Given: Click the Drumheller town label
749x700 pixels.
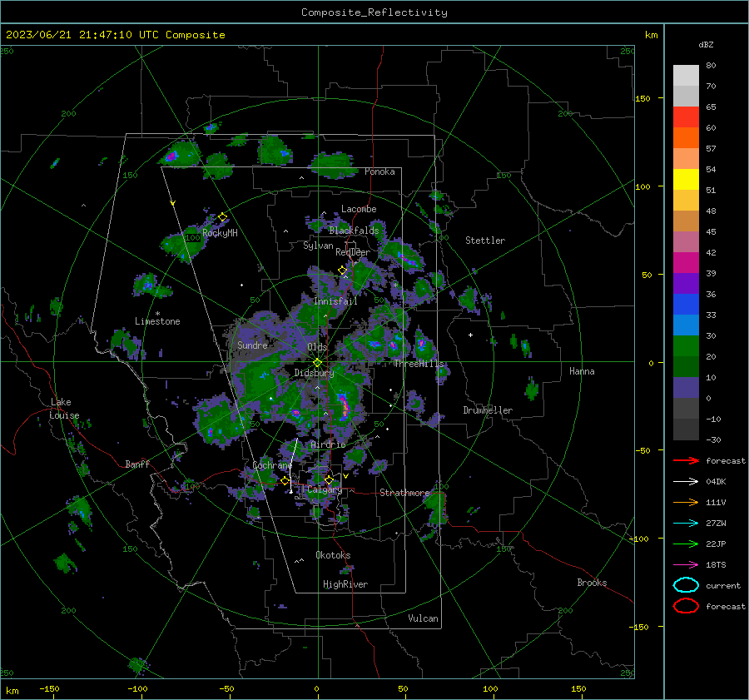Looking at the screenshot, I should [488, 410].
